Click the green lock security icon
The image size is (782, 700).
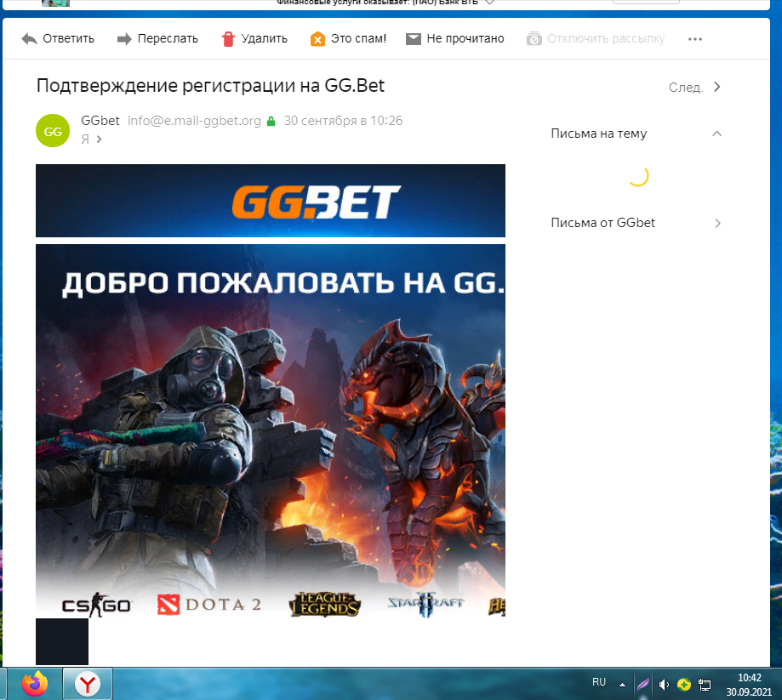(271, 121)
